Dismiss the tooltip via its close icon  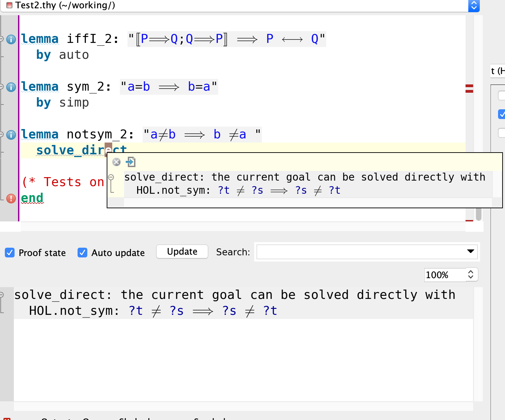tap(116, 162)
